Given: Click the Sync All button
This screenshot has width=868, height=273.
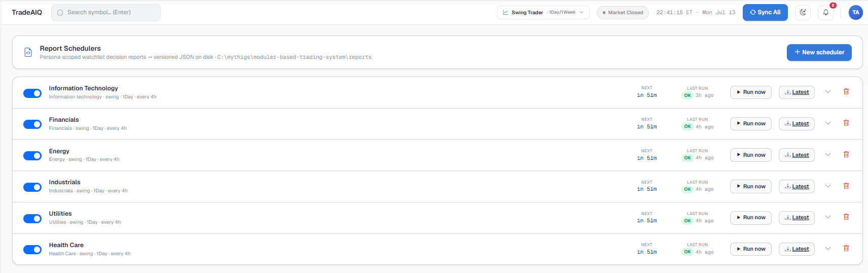Looking at the screenshot, I should tap(765, 12).
